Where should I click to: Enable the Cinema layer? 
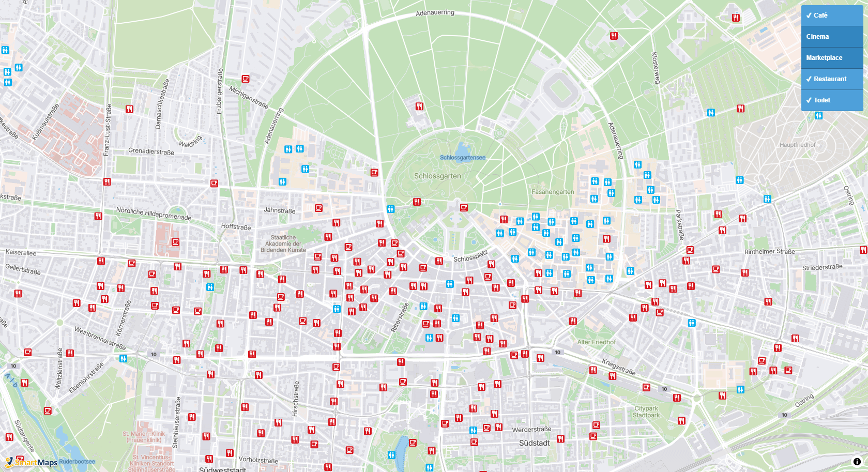click(832, 37)
